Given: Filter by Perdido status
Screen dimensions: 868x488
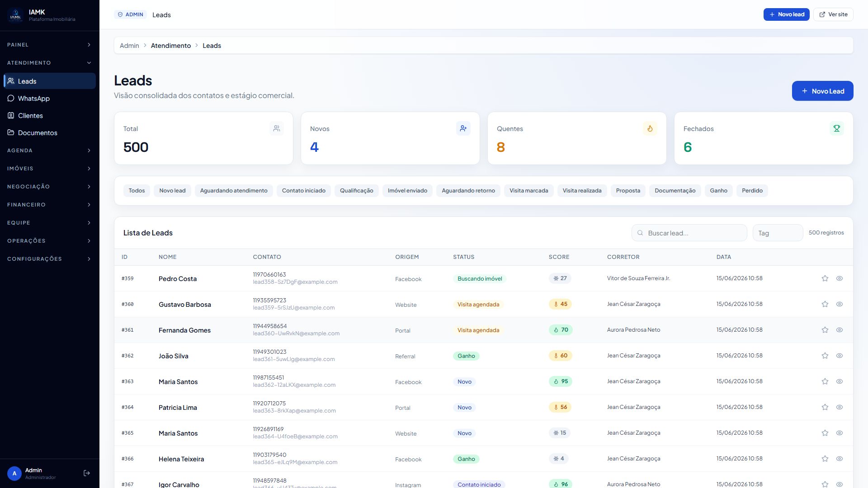Looking at the screenshot, I should pyautogui.click(x=752, y=191).
